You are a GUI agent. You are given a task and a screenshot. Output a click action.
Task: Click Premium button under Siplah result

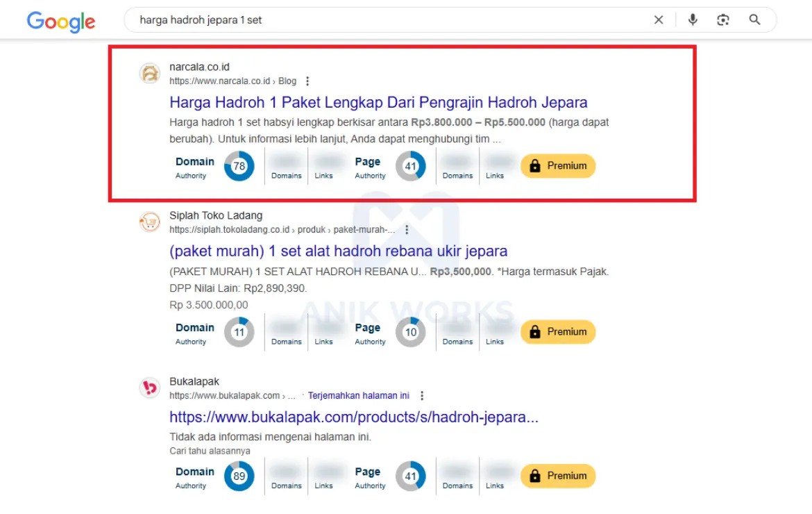558,332
